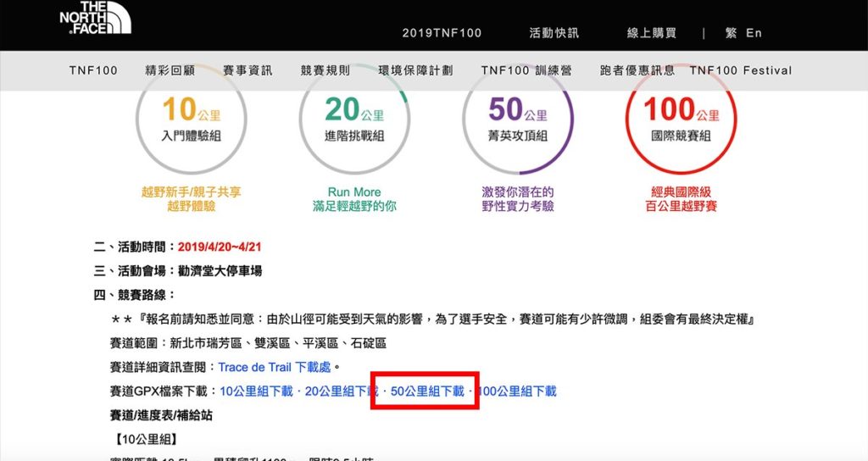
Task: Download the 10公里組 GPX file
Action: [256, 392]
